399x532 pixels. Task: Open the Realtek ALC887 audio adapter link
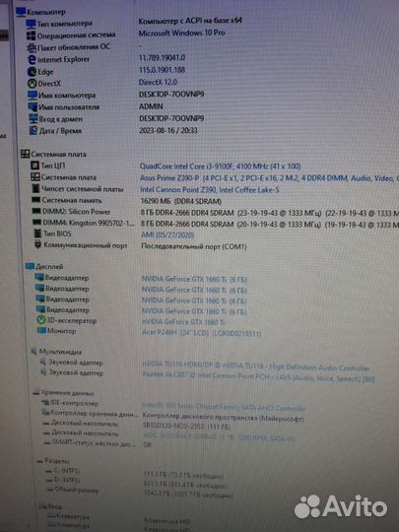[258, 376]
